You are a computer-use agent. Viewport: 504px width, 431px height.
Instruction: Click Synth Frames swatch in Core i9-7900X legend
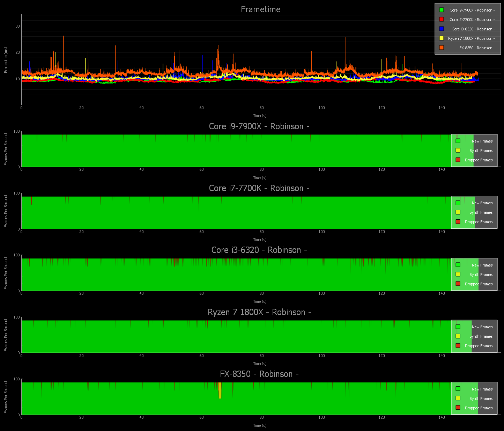[x=458, y=150]
